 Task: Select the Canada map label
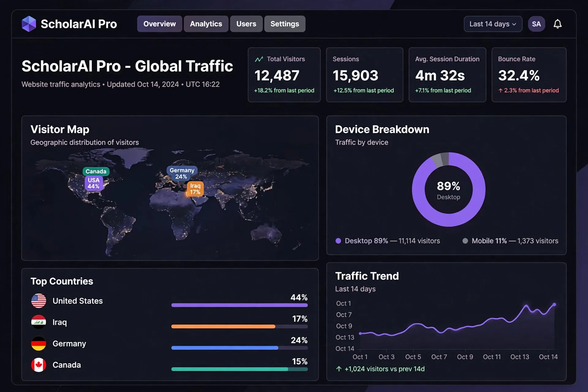pyautogui.click(x=96, y=171)
